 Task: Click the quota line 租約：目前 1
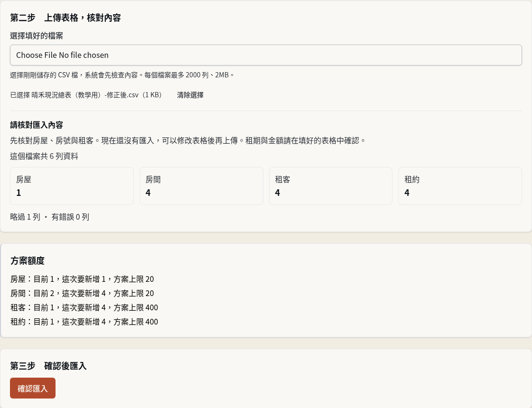pyautogui.click(x=84, y=322)
